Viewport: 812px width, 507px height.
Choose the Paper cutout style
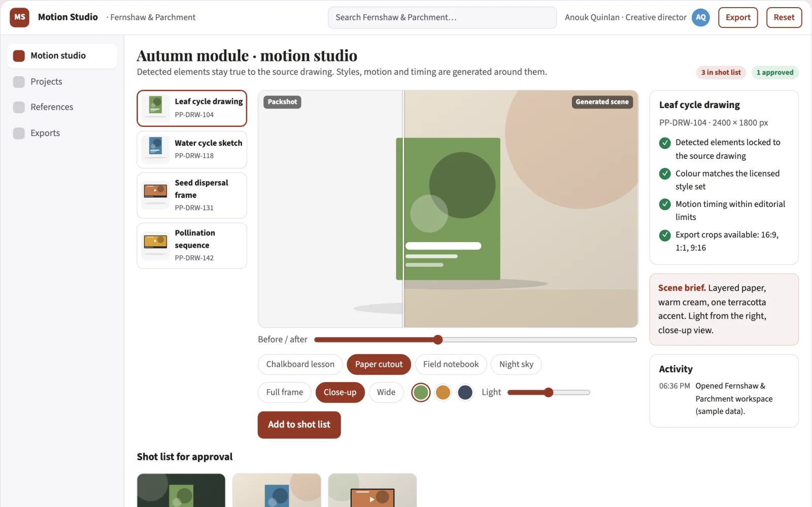(379, 364)
